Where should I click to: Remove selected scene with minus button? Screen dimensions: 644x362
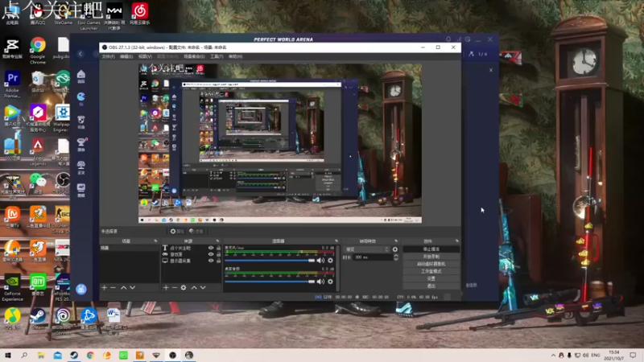pos(113,288)
